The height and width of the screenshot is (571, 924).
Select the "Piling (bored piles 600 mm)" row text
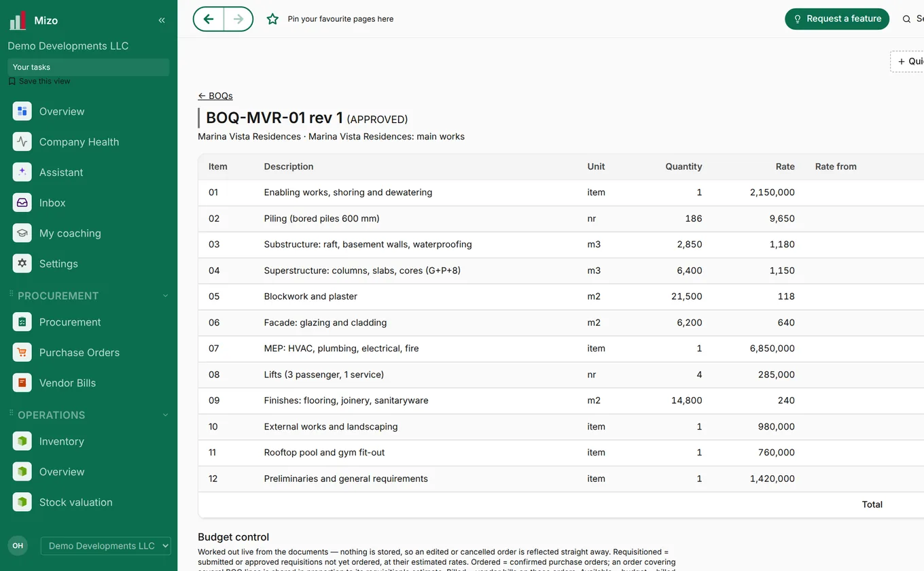tap(322, 219)
